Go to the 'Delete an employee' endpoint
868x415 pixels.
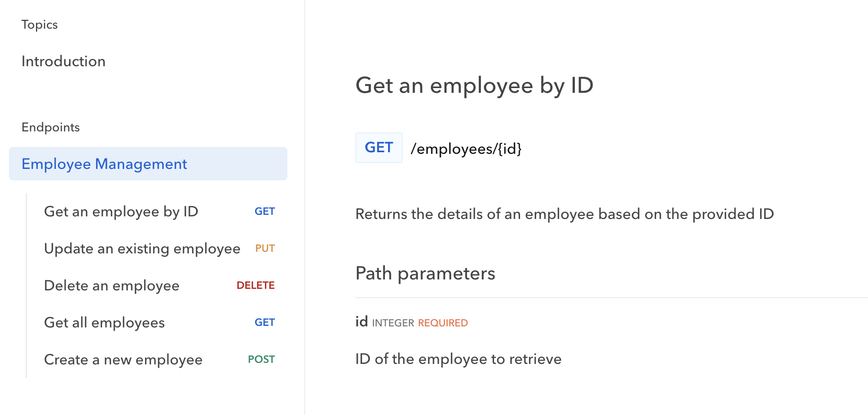pos(112,286)
